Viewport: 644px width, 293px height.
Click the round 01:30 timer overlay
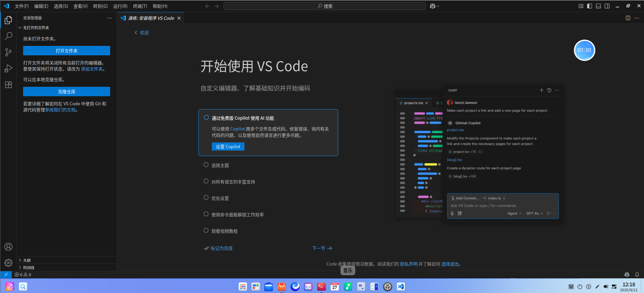[x=584, y=50]
